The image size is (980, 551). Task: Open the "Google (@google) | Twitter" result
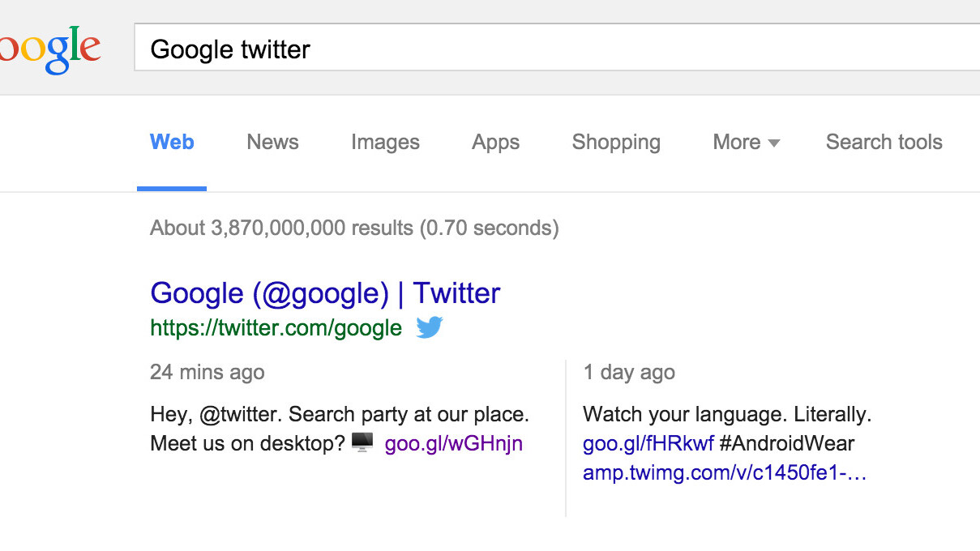pyautogui.click(x=325, y=293)
